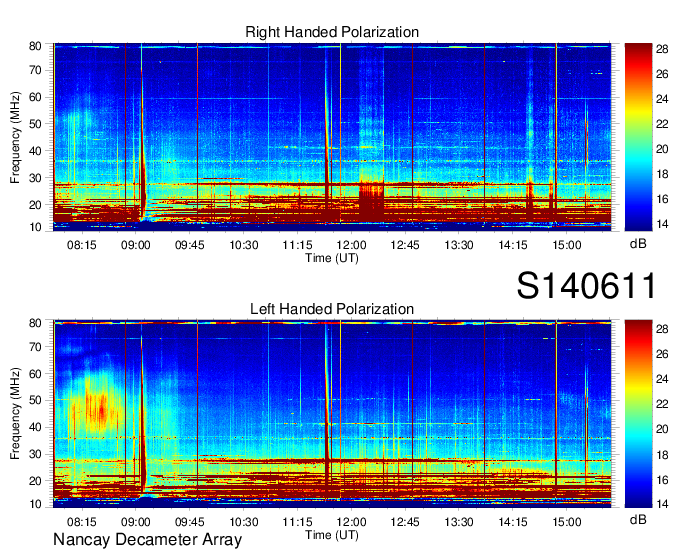
Task: Click the 14:15 tick on the right-handed time axis
Action: 513,245
